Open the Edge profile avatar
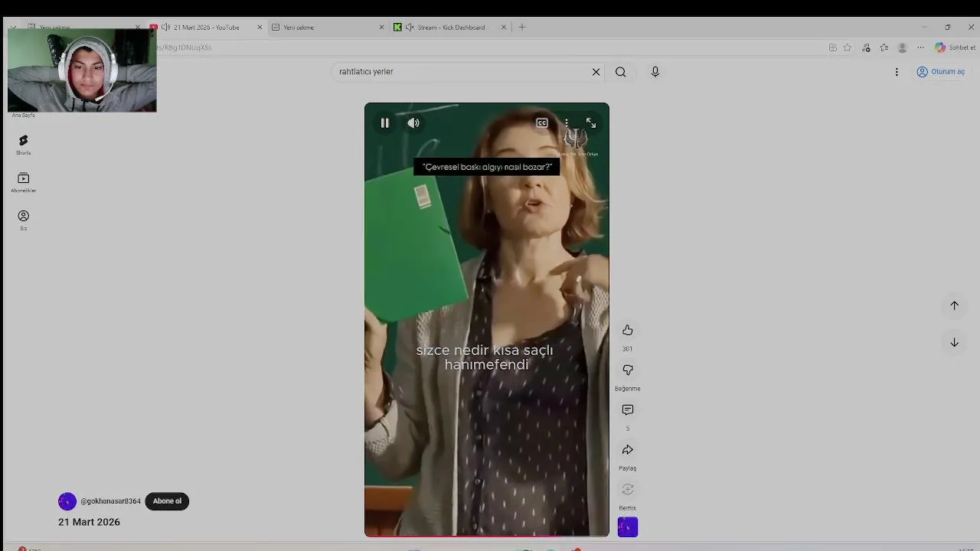 coord(903,47)
